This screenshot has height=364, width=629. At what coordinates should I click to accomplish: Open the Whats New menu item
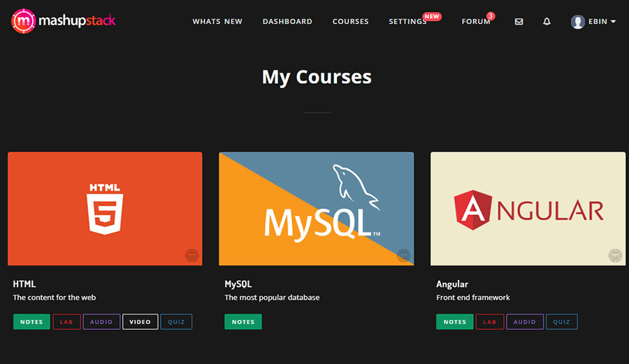coord(217,22)
